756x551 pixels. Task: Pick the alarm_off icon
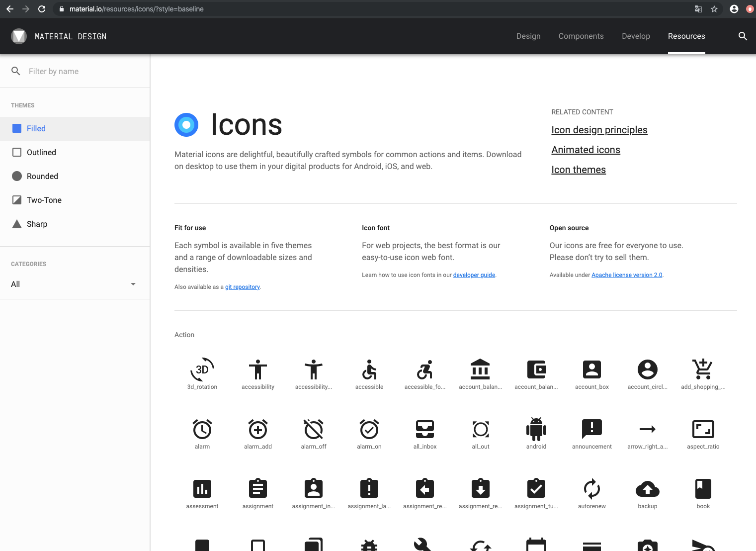tap(314, 429)
